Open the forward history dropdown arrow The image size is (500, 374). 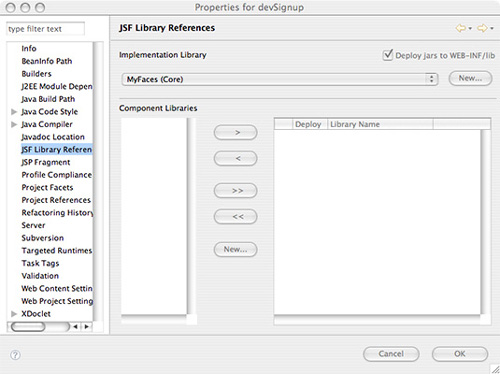click(x=492, y=29)
